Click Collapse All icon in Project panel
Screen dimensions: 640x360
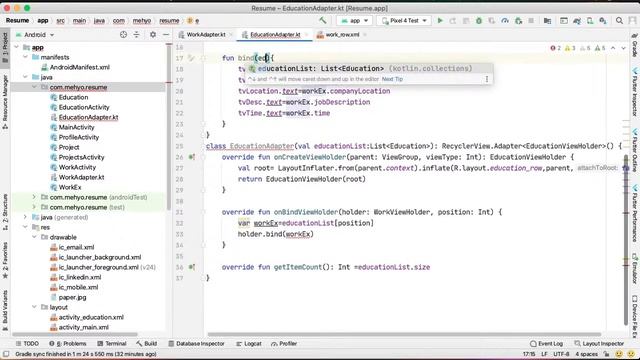point(136,35)
